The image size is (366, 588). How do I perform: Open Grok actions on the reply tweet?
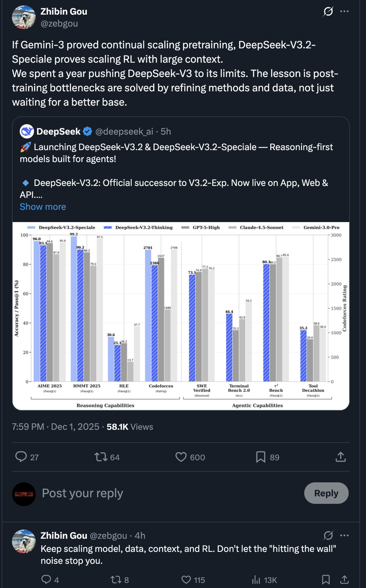pos(328,535)
